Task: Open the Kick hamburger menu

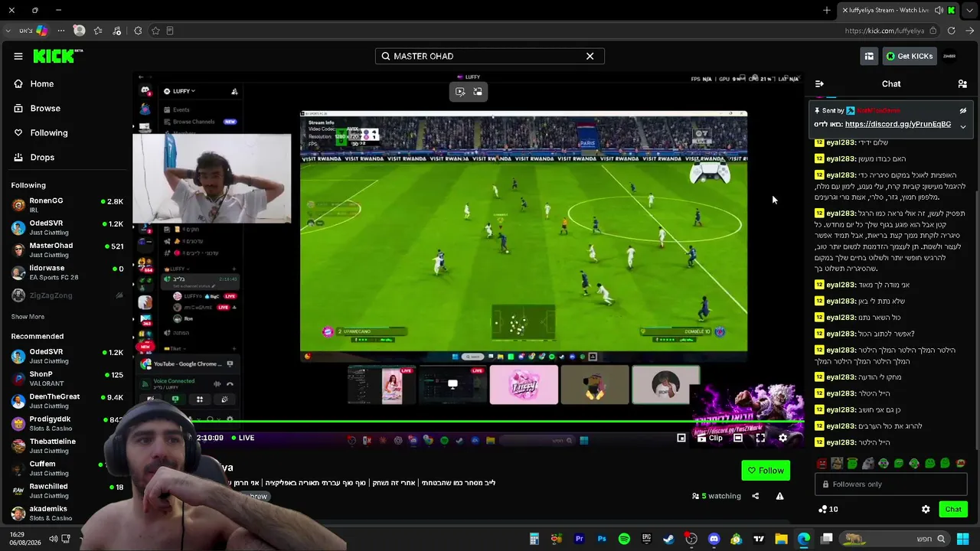Action: (18, 56)
